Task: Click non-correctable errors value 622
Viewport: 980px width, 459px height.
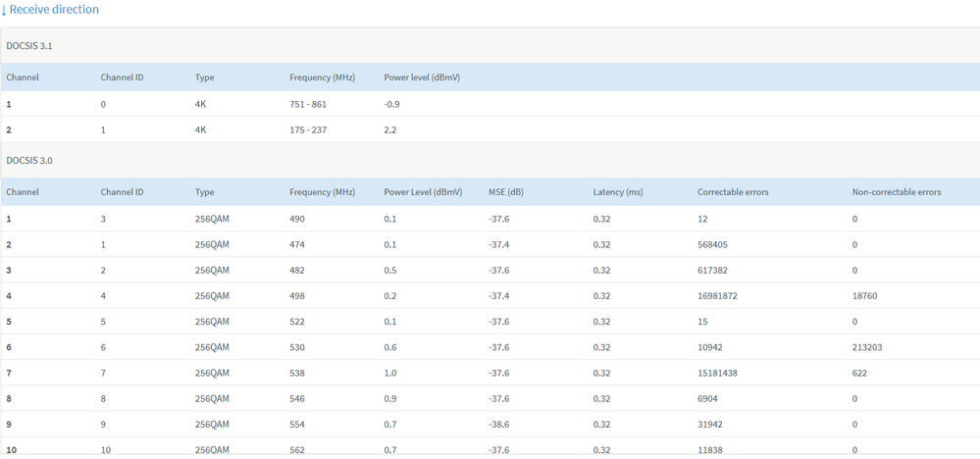Action: coord(859,373)
